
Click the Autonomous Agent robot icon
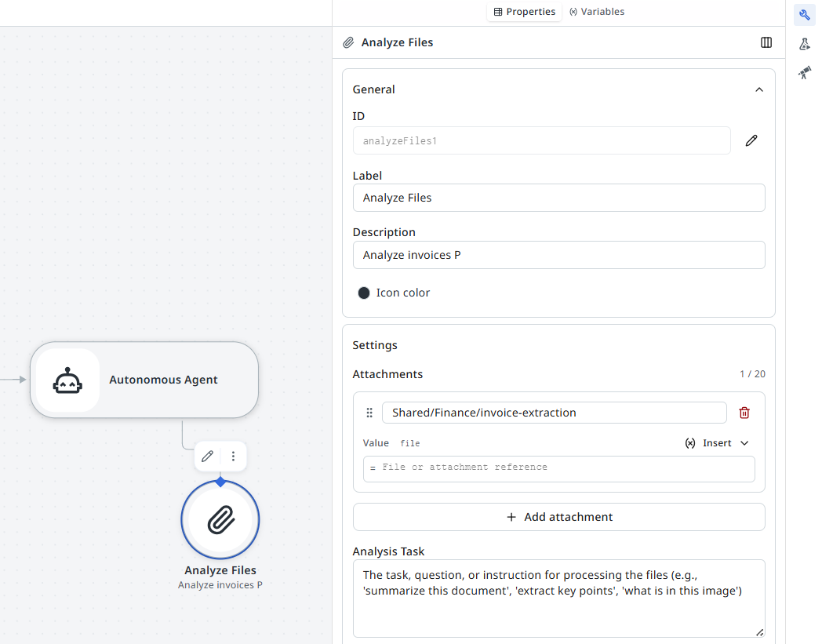[67, 380]
